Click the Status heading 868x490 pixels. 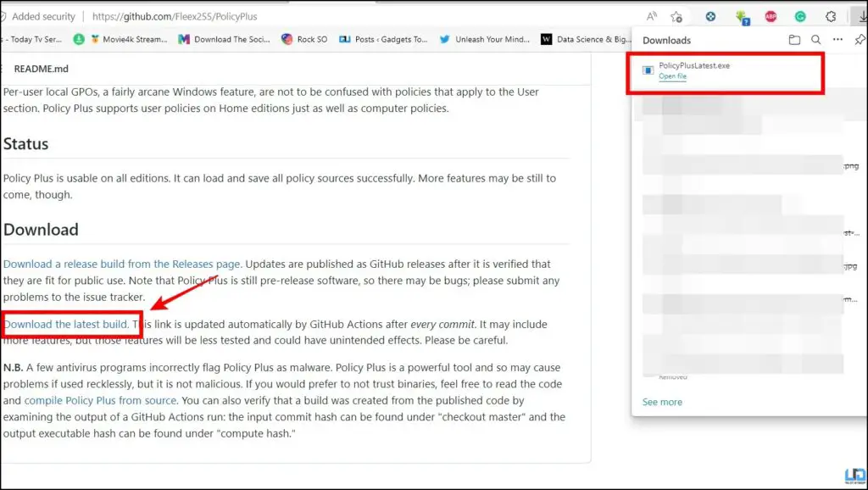pos(25,144)
